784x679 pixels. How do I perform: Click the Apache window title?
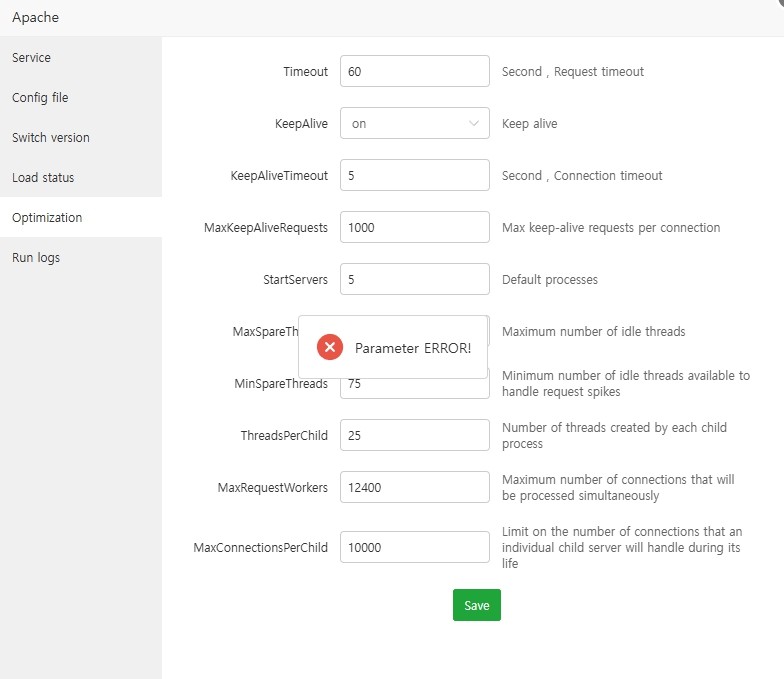point(35,18)
